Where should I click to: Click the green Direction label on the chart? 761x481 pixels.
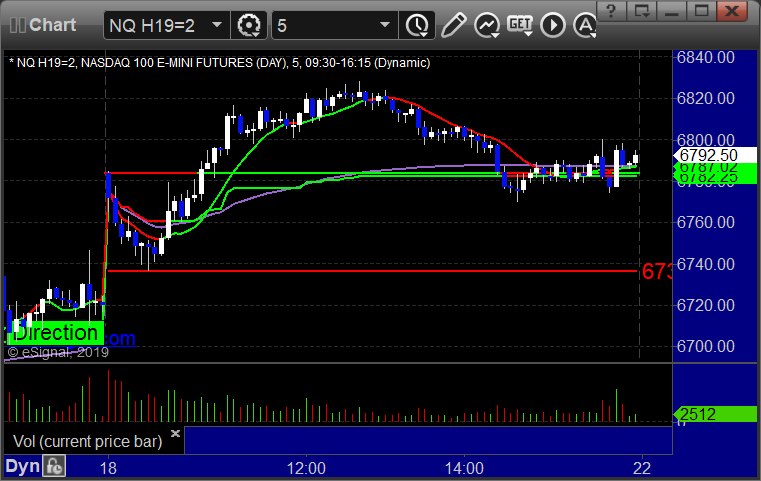pyautogui.click(x=56, y=333)
